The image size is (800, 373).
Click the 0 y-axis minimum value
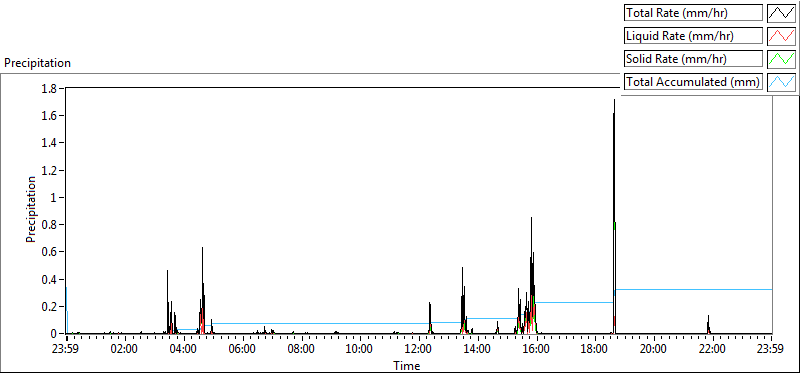click(x=54, y=334)
